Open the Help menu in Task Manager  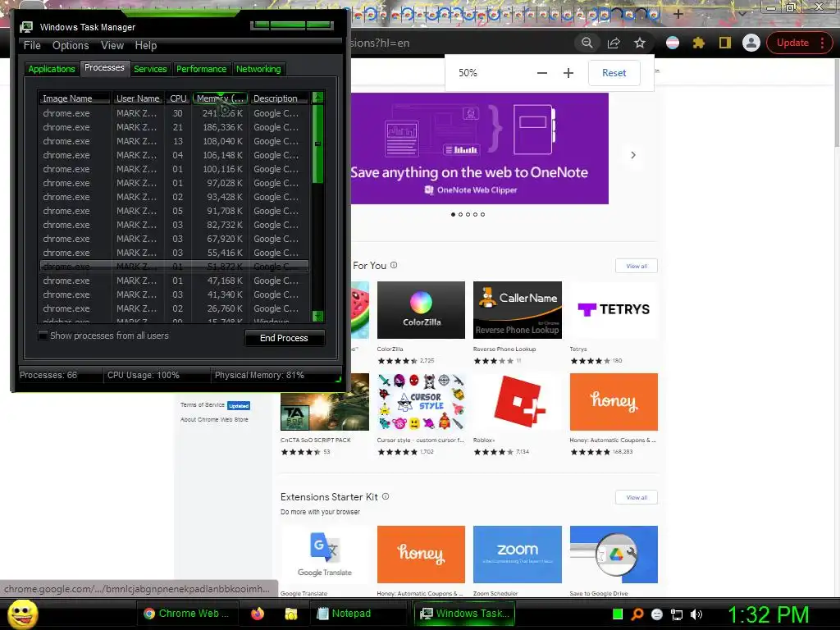146,46
